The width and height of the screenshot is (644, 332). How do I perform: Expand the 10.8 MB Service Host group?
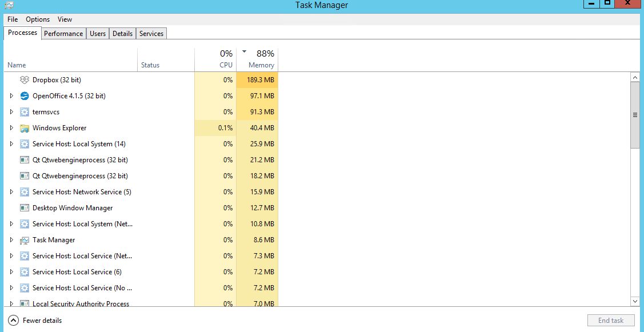tap(11, 224)
